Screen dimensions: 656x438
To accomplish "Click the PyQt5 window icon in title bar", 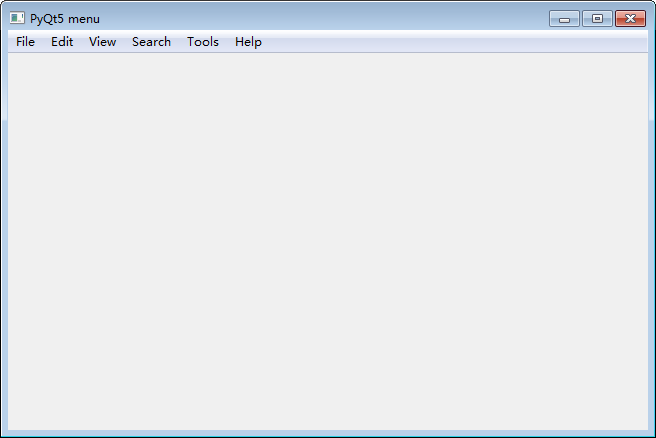I will click(17, 18).
